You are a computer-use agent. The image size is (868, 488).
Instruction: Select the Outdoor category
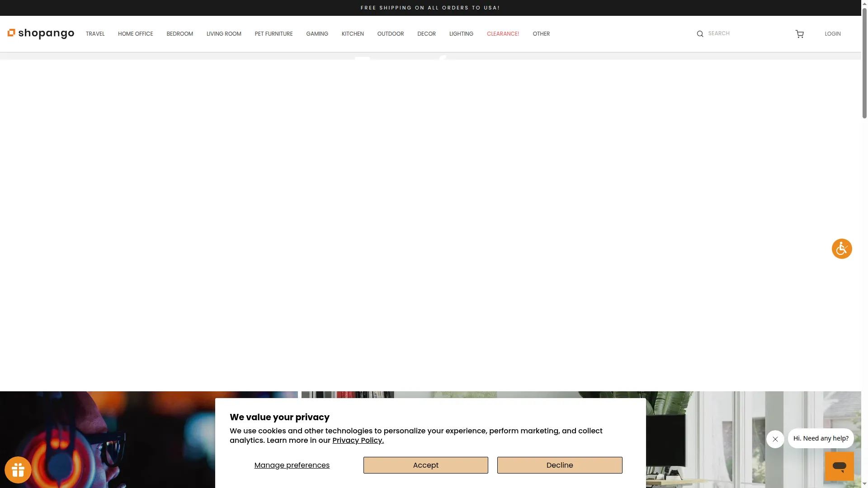391,34
